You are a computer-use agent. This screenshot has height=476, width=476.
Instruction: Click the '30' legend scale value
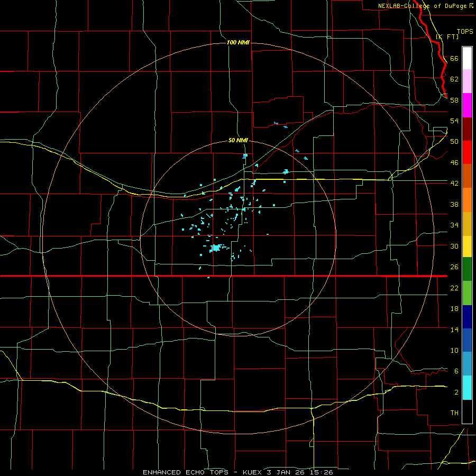(454, 246)
